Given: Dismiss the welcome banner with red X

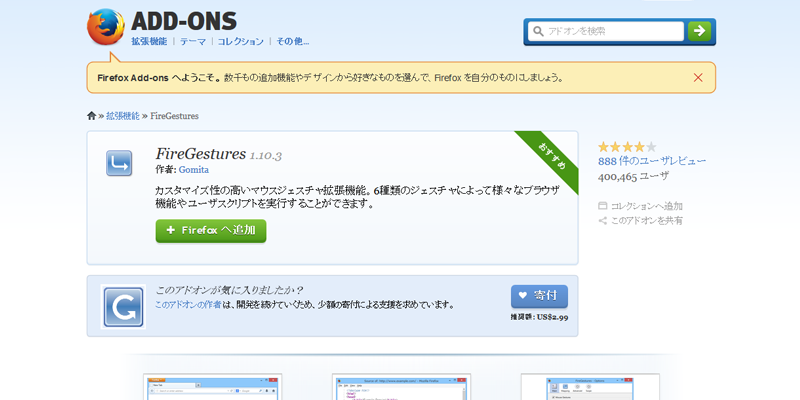Looking at the screenshot, I should (698, 78).
